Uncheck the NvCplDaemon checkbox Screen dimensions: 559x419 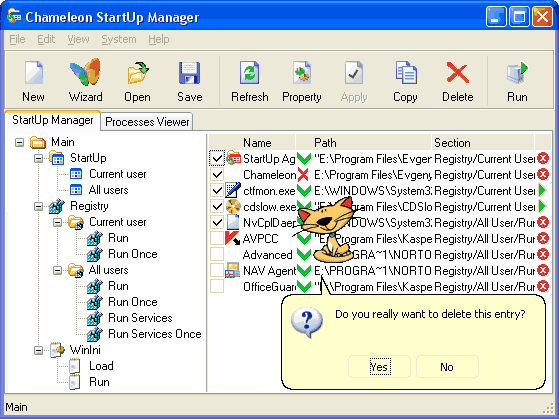pos(217,223)
